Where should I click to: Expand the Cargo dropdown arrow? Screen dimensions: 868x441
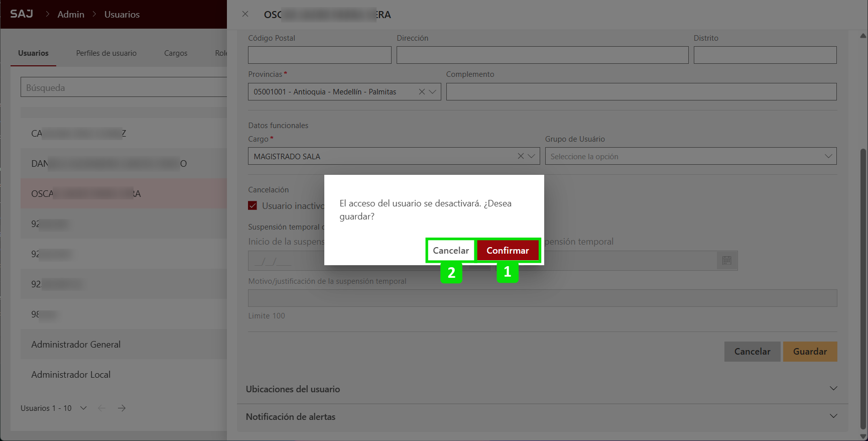(x=532, y=156)
